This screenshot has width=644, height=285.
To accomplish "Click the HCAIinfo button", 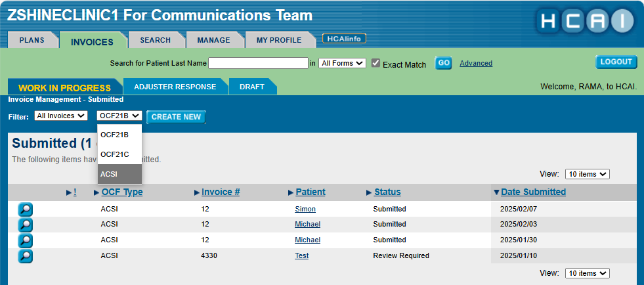I will point(344,39).
